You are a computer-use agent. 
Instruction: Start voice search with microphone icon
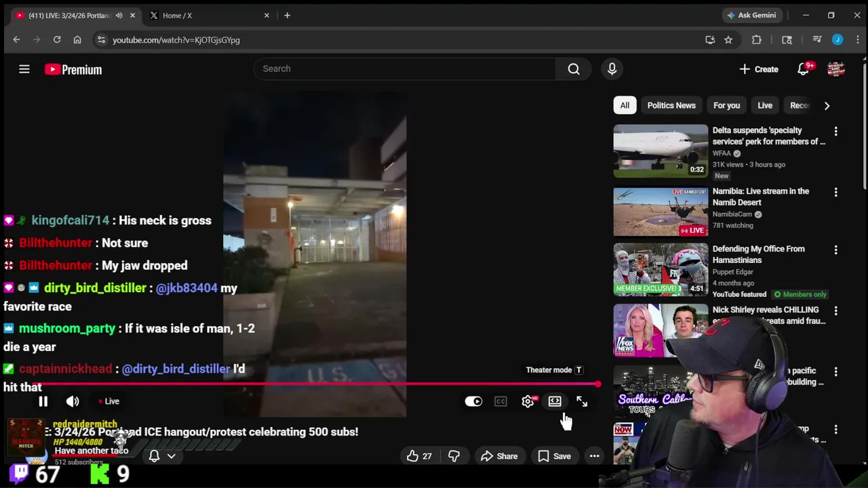(612, 68)
